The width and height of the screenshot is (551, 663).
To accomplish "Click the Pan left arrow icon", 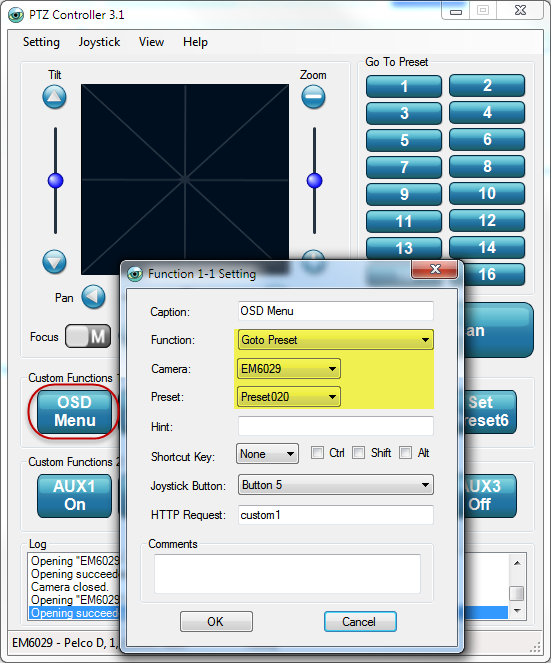I will [93, 297].
